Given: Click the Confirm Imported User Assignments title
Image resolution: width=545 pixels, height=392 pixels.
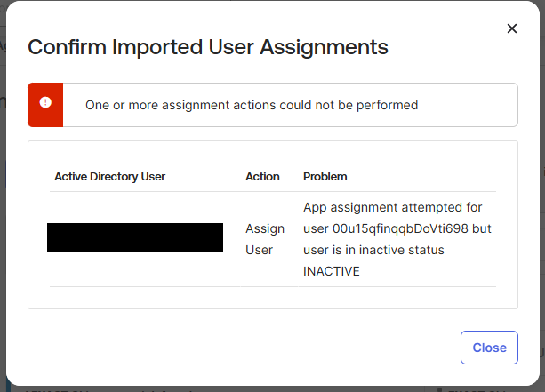Looking at the screenshot, I should click(x=208, y=47).
